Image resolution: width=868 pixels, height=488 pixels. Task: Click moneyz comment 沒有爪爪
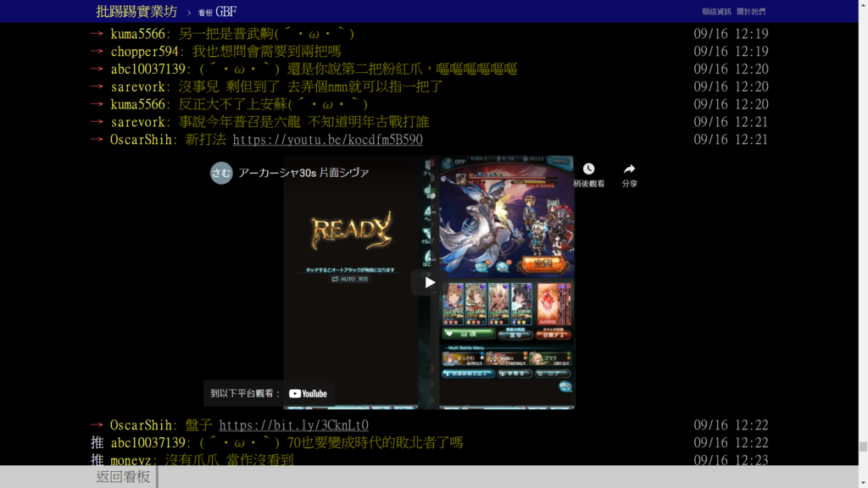[229, 460]
